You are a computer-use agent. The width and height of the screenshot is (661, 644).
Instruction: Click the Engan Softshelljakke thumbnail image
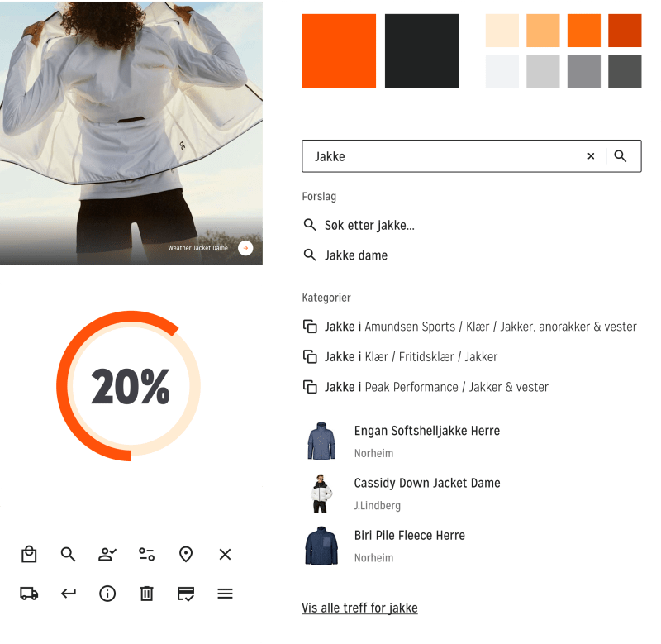click(x=321, y=441)
